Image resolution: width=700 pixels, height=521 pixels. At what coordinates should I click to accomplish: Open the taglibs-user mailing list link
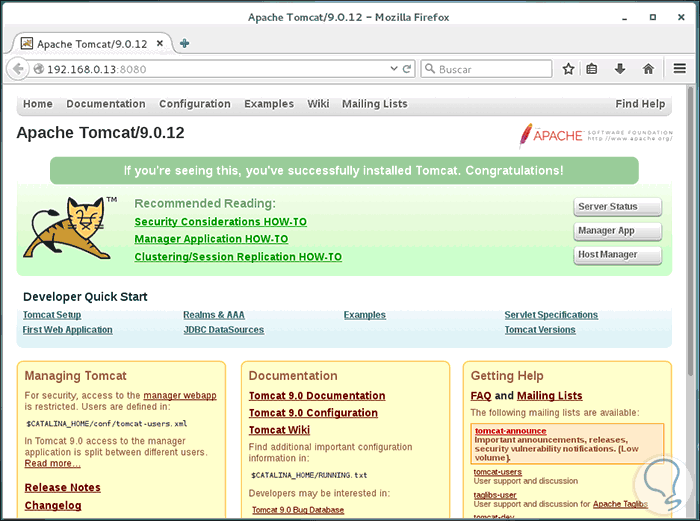[x=495, y=495]
